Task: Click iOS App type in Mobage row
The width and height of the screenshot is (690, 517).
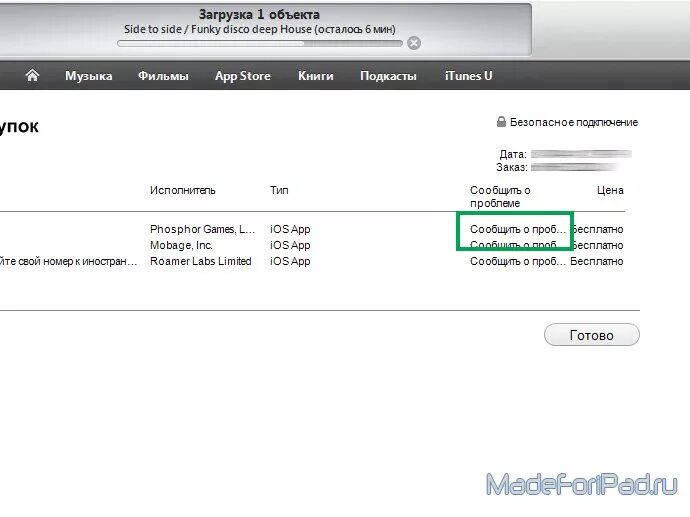Action: tap(290, 245)
